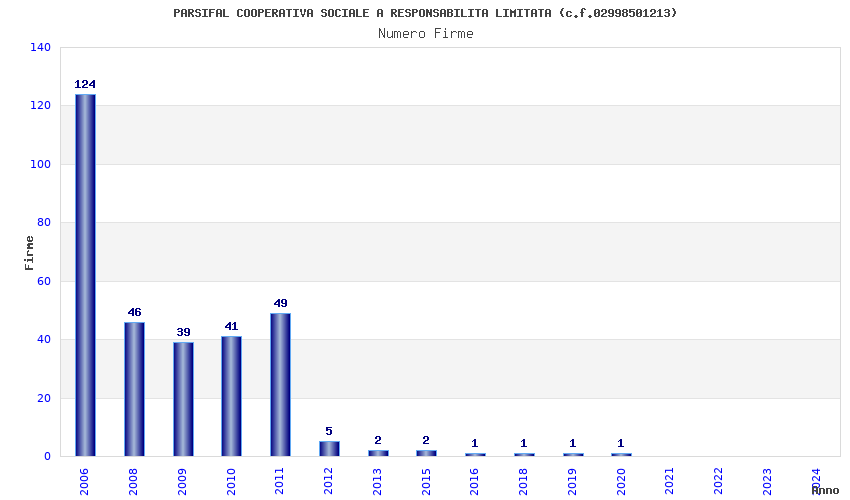The image size is (850, 500).
Task: Click the y-axis value 20
Action: coord(44,398)
